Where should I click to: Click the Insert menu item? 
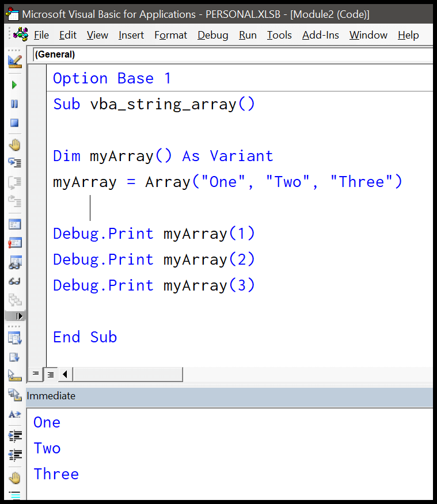click(131, 35)
